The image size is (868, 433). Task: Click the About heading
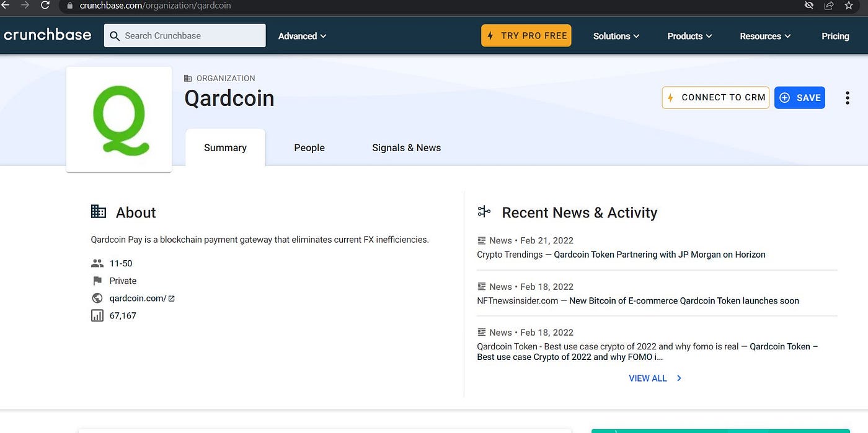[x=136, y=212]
